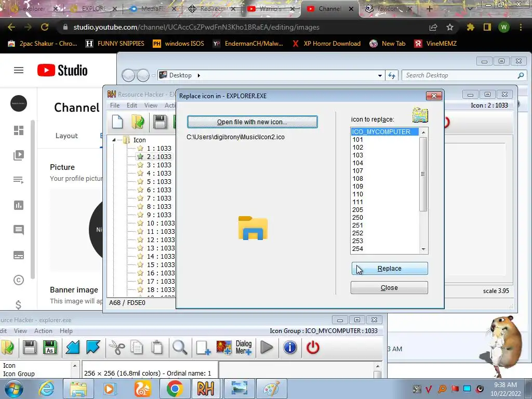Click Save As icon in lower toolbar
The height and width of the screenshot is (399, 532).
pos(50,348)
